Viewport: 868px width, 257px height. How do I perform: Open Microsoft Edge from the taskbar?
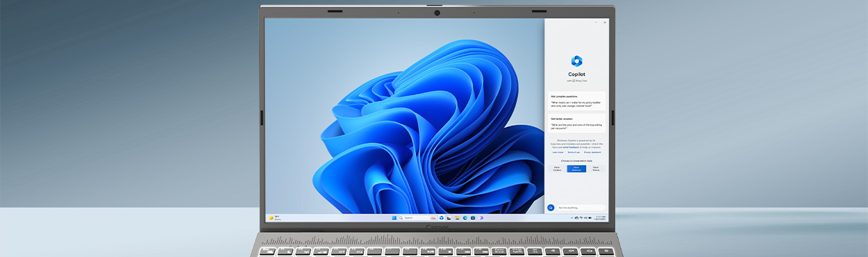click(465, 218)
